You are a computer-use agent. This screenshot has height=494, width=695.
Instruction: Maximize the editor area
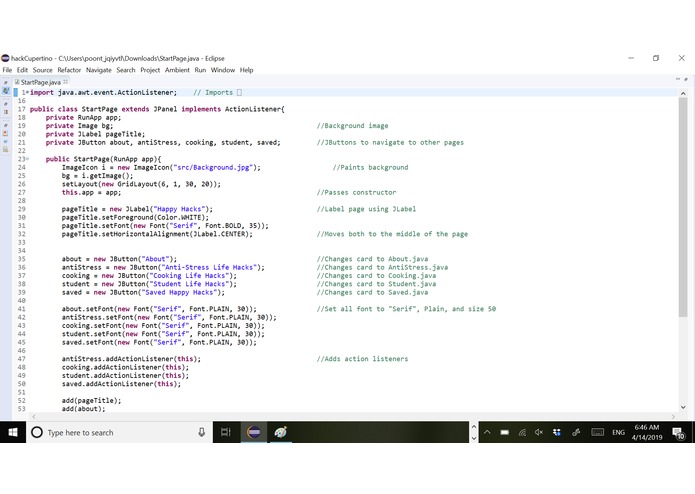686,79
